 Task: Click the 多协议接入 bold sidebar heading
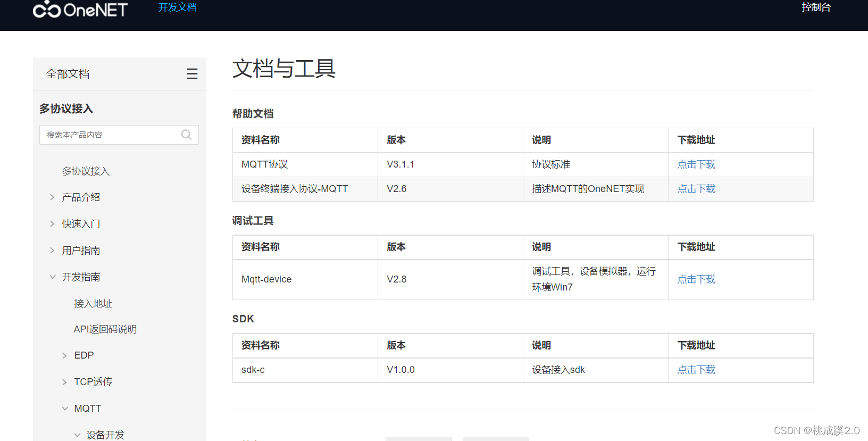click(x=66, y=109)
